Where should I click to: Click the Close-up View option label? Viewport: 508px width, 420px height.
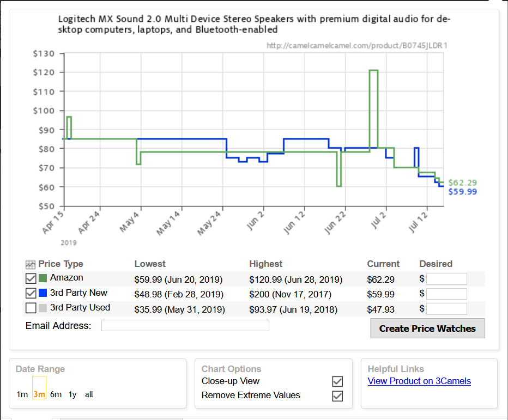pos(231,381)
